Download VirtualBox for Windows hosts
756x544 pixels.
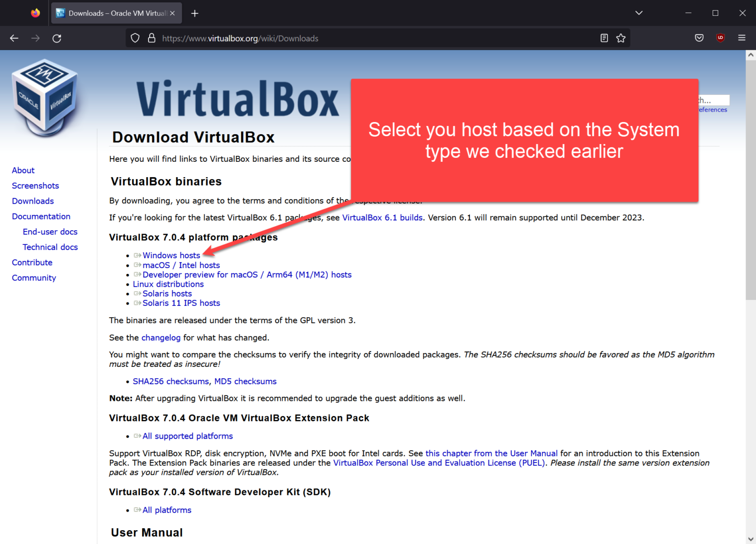[x=171, y=255]
